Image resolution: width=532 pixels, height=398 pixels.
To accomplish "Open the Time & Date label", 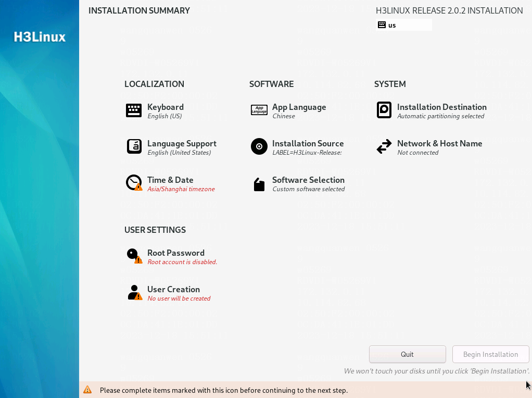I will [x=170, y=180].
